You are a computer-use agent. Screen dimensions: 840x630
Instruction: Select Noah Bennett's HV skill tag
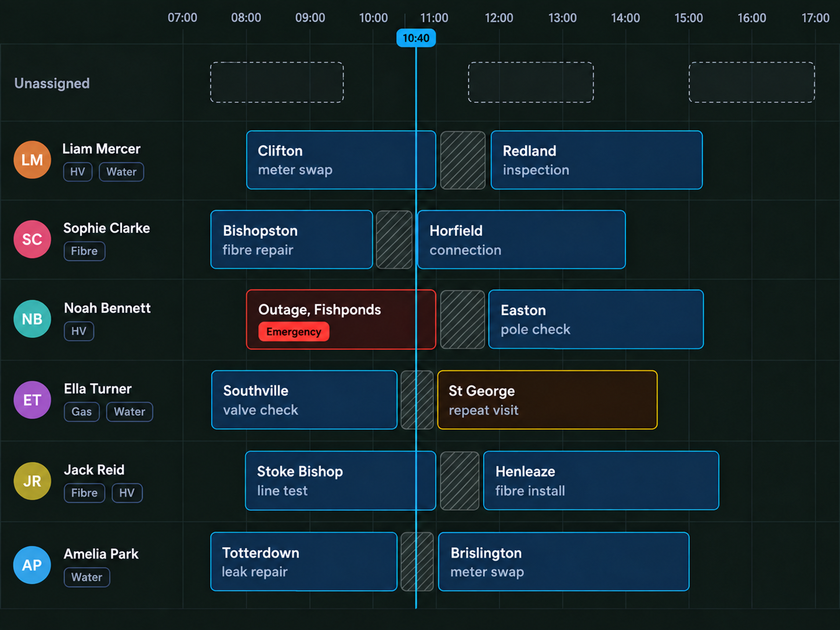(x=79, y=331)
